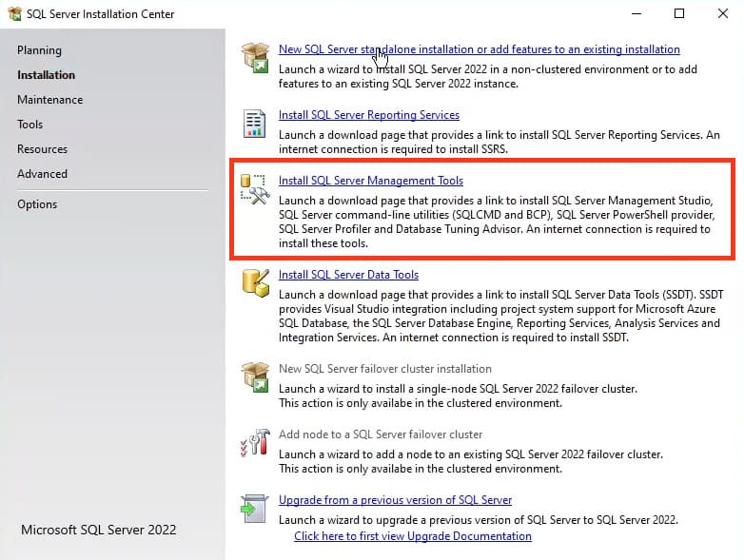744x560 pixels.
Task: Select Options in the sidebar
Action: pos(37,204)
